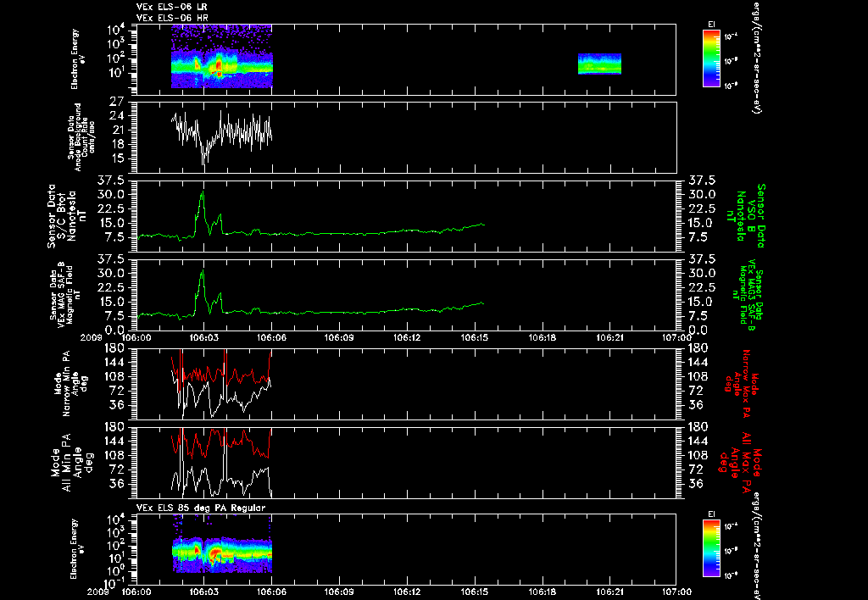The height and width of the screenshot is (600, 868).
Task: Click the 'EI' label above the bottom color bar
Action: tap(711, 514)
